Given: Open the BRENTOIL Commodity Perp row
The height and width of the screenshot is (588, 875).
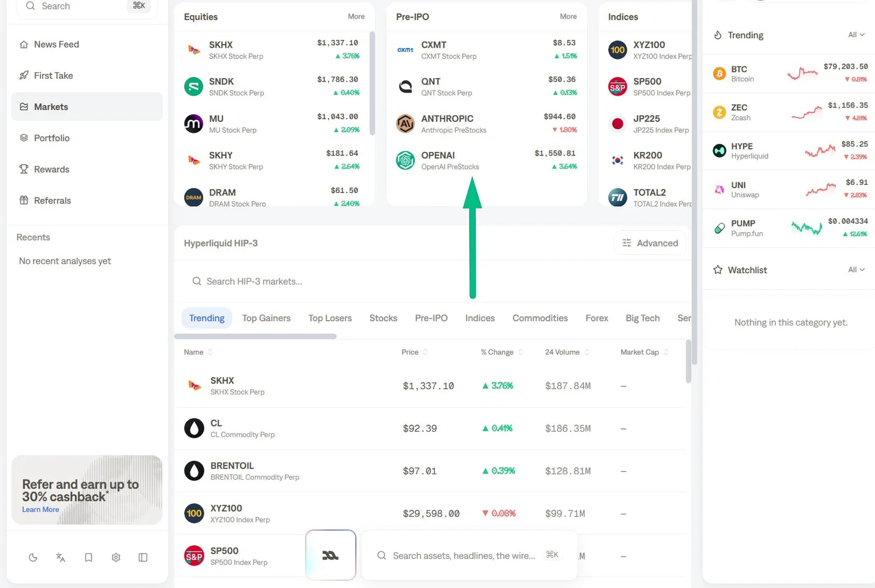Looking at the screenshot, I should click(430, 471).
